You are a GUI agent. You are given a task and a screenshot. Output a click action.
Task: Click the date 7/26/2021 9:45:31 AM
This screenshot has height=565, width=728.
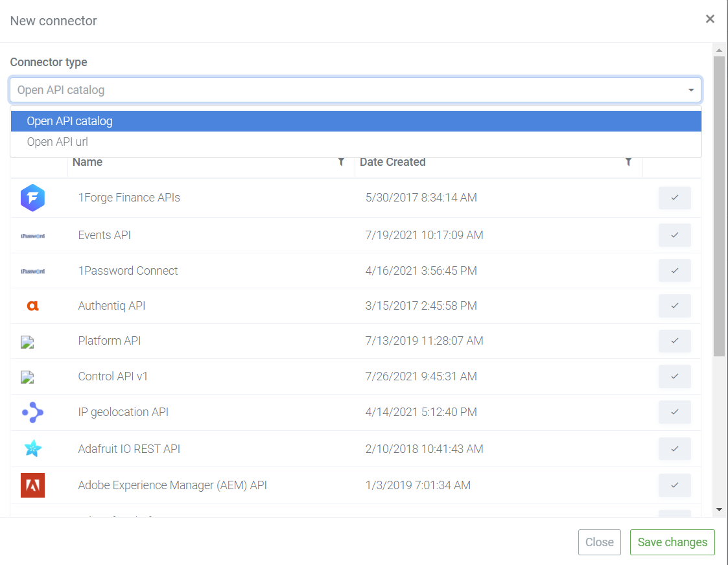(x=421, y=376)
